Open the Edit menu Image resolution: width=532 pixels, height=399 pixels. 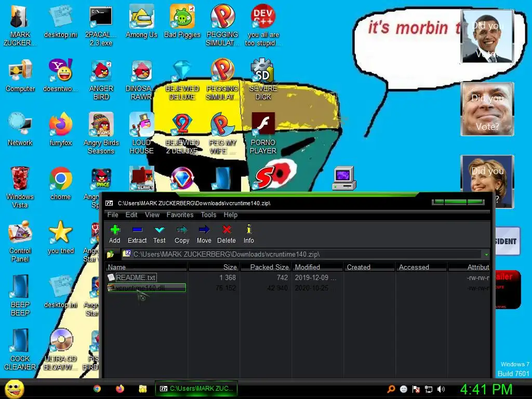click(x=131, y=215)
